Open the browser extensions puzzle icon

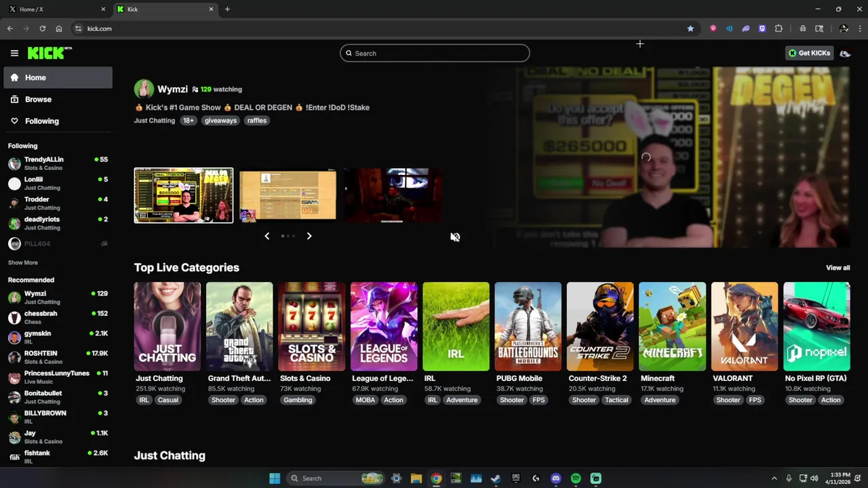coord(778,28)
